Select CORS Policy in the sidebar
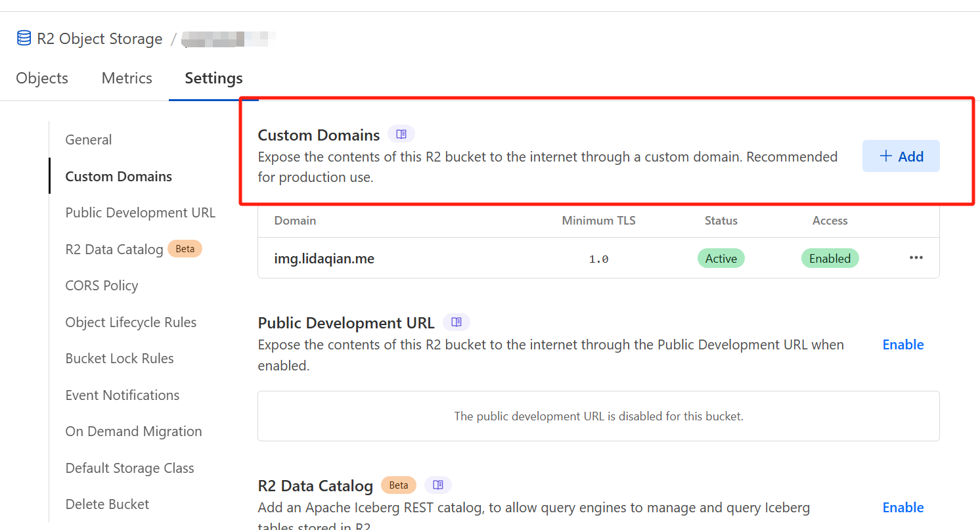The width and height of the screenshot is (980, 530). (x=102, y=286)
